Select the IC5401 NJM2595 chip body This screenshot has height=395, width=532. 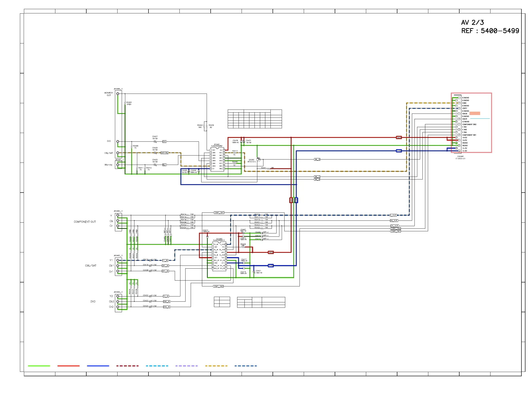click(x=217, y=160)
